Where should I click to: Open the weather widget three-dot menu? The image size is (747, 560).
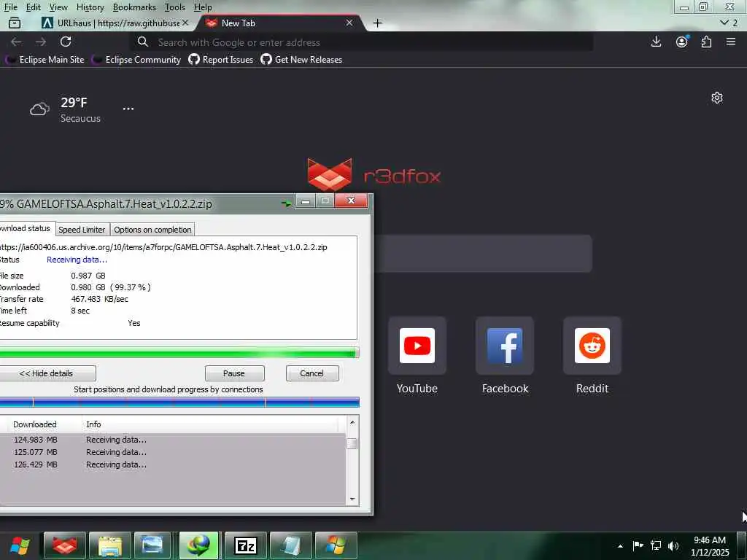click(x=128, y=109)
